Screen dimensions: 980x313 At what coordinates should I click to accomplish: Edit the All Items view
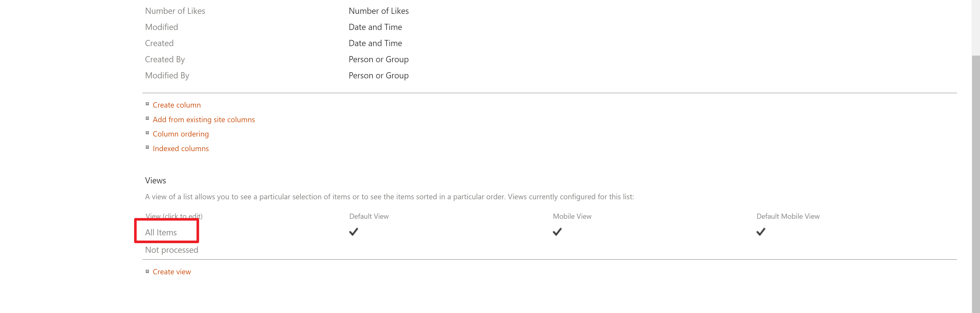click(161, 232)
